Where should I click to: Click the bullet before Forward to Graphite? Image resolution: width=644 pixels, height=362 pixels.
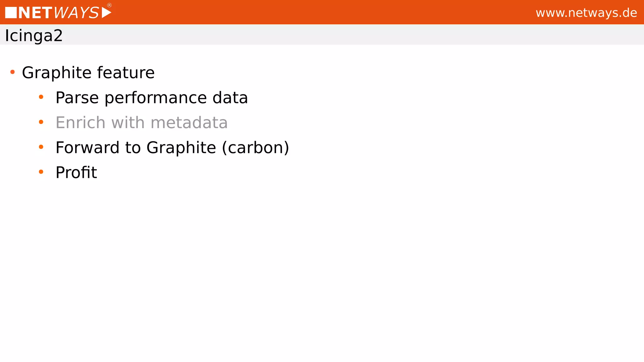coord(41,147)
